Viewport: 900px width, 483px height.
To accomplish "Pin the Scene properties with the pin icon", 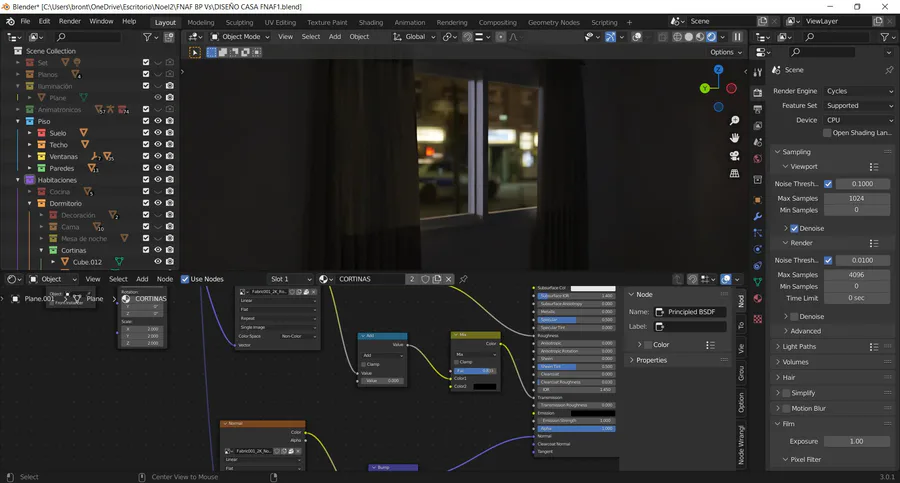I will click(889, 70).
